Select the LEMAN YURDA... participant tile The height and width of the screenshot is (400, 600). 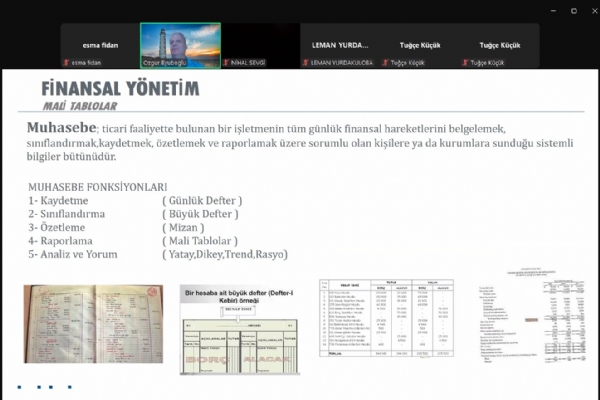point(340,46)
